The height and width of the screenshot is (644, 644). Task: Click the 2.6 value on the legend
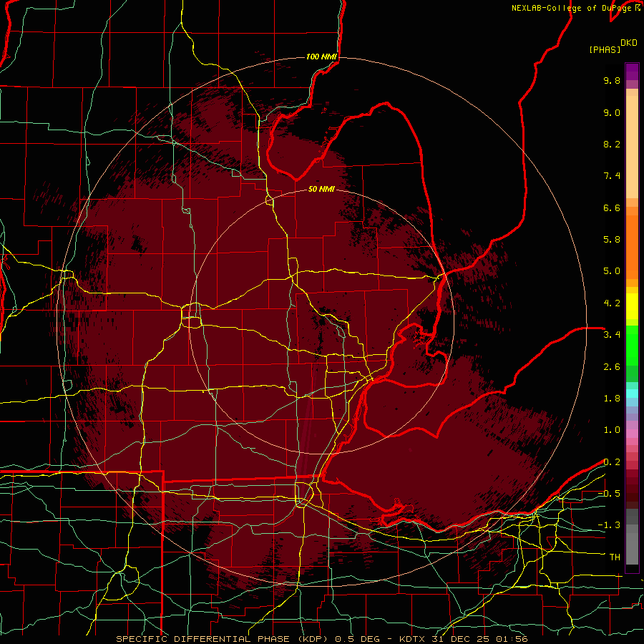click(612, 367)
